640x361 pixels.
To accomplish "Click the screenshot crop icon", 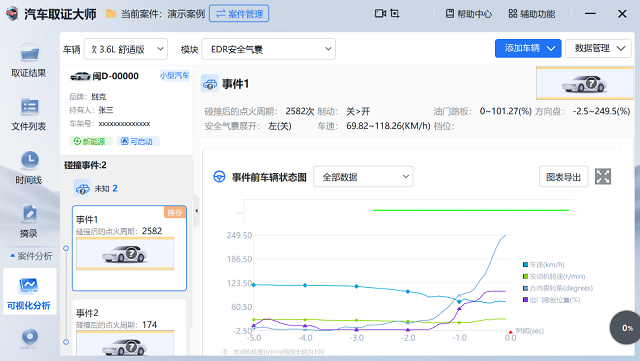I will coord(395,13).
